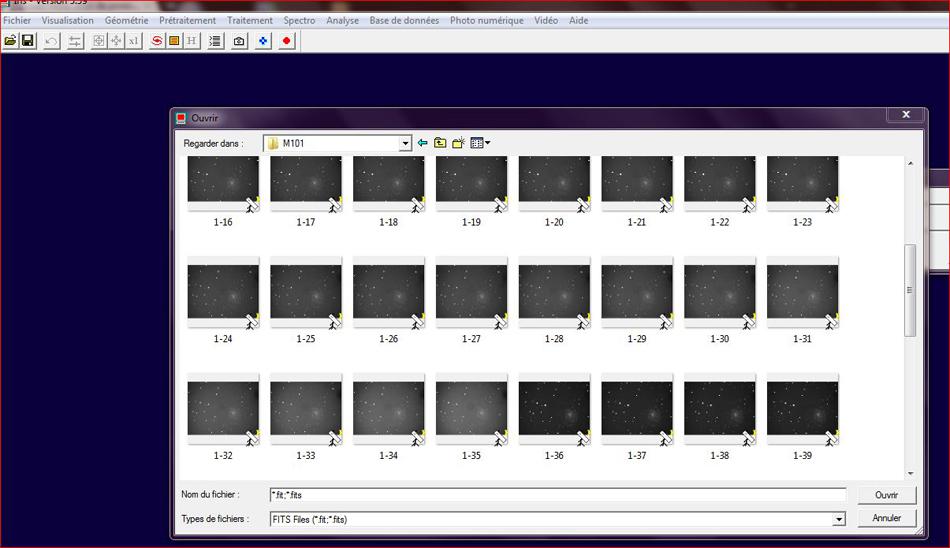Click the file list scroll up arrow

pos(910,163)
